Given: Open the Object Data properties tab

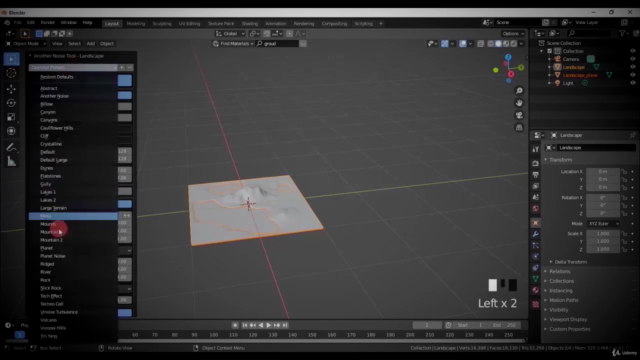Looking at the screenshot, I should (536, 279).
